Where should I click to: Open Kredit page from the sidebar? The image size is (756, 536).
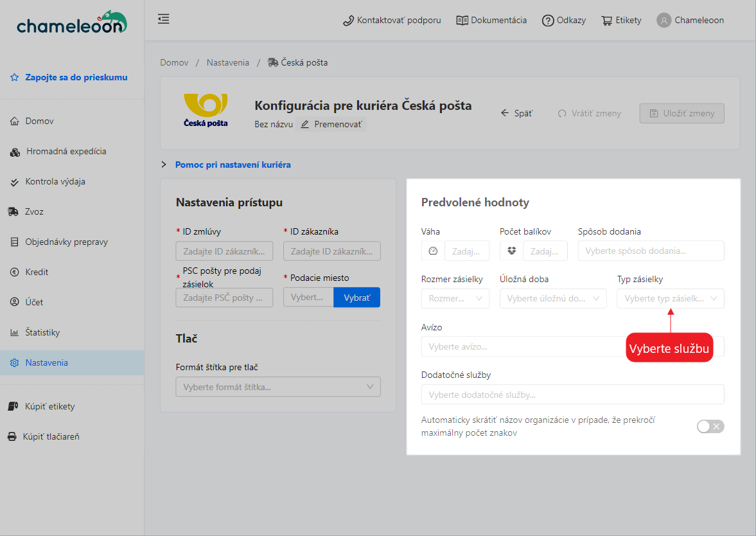point(37,272)
